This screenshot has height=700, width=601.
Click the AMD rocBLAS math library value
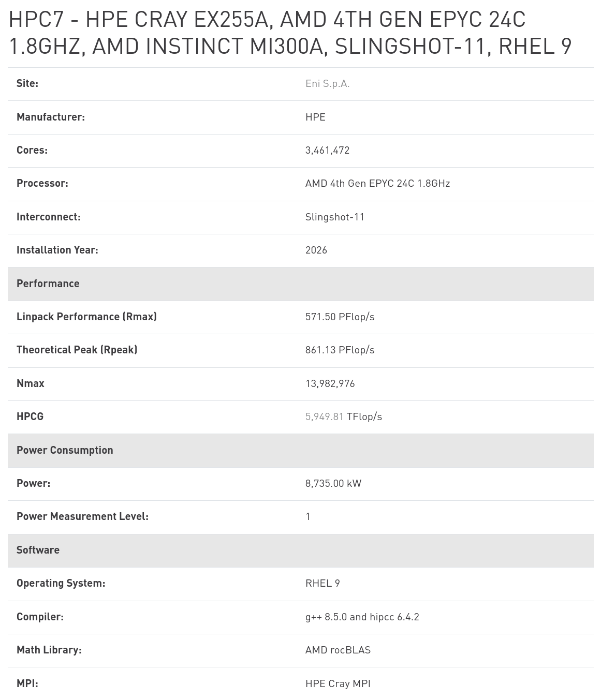(x=338, y=650)
